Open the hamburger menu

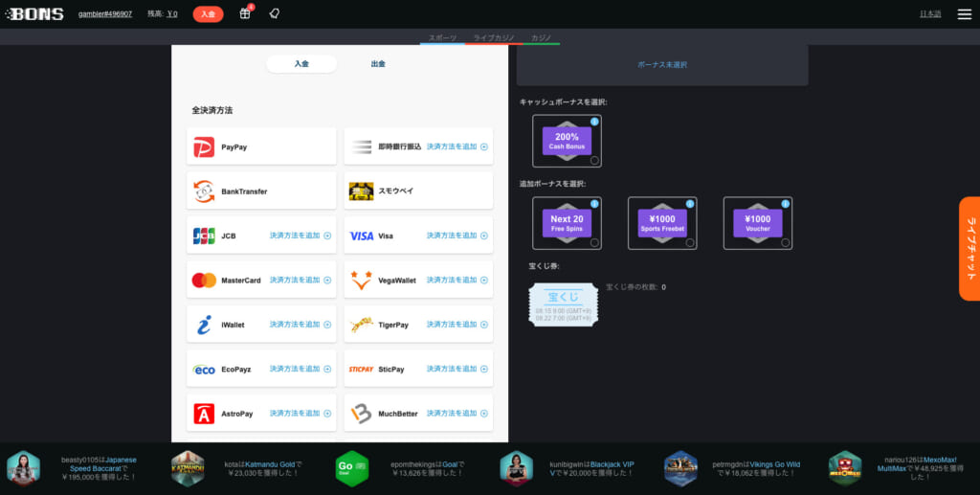[965, 13]
